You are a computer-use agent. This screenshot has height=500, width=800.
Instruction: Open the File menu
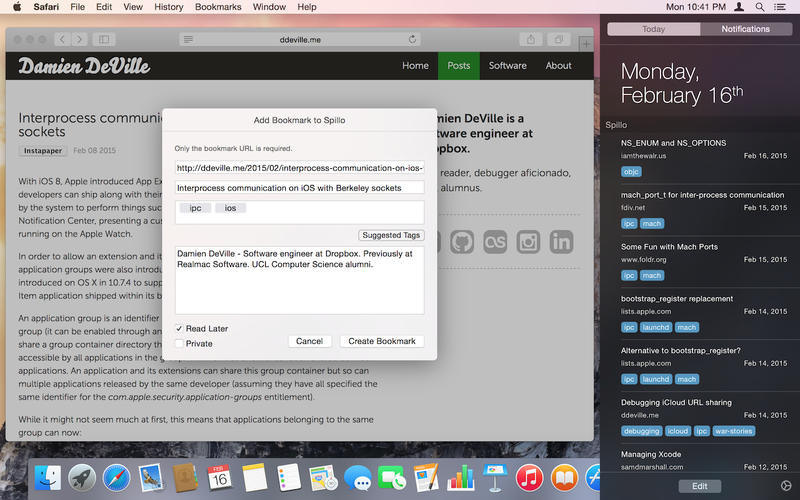pos(78,7)
